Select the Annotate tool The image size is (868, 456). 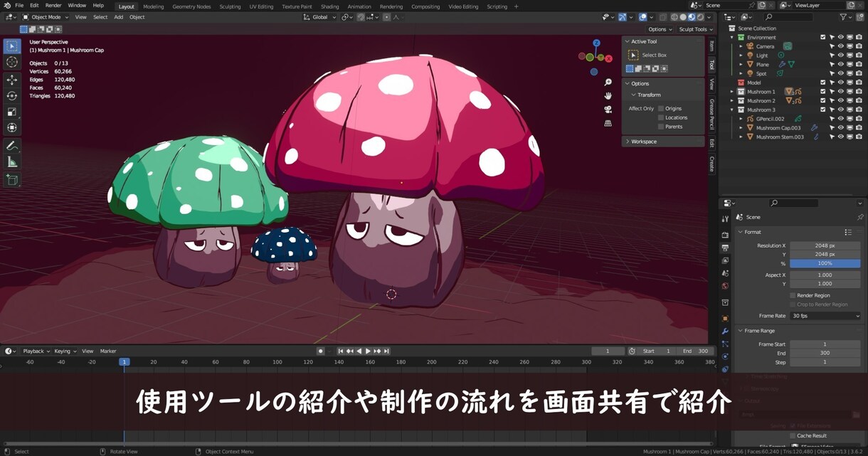12,146
